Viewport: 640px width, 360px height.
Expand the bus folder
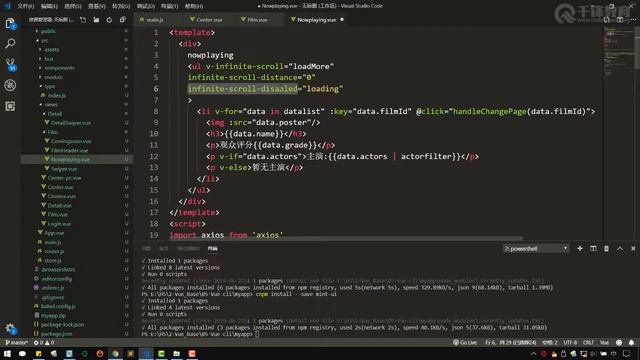click(x=49, y=59)
